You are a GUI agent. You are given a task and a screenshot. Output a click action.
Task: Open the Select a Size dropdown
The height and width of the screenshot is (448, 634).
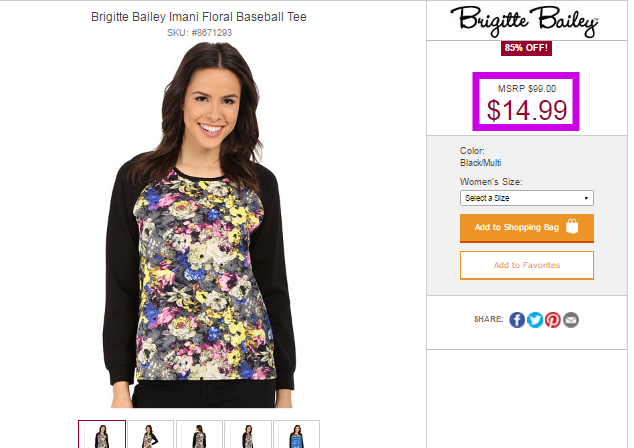[x=526, y=198]
